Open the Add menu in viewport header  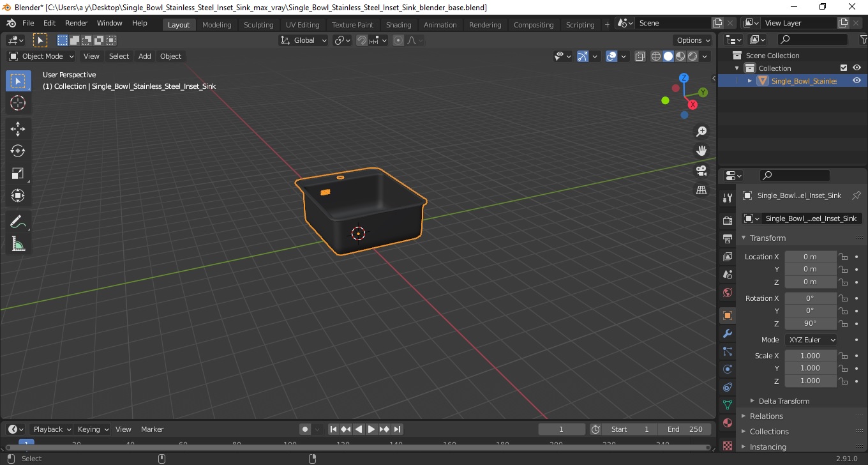tap(145, 56)
